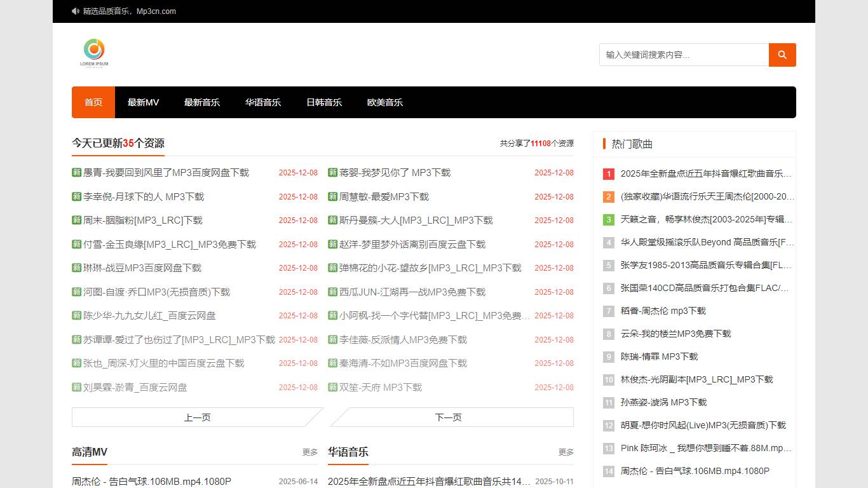Click the site logo in header

pos(94,52)
